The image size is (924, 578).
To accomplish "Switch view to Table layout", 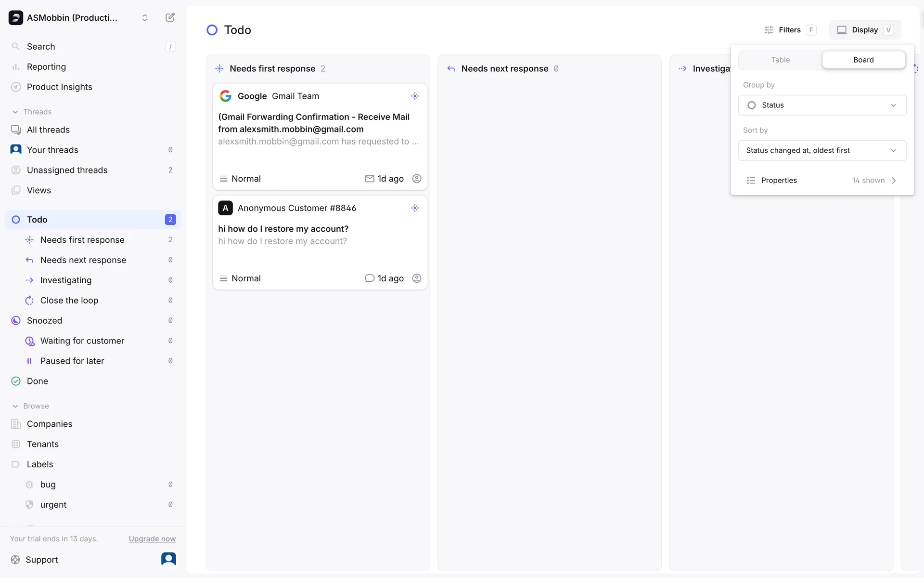I will tap(780, 60).
